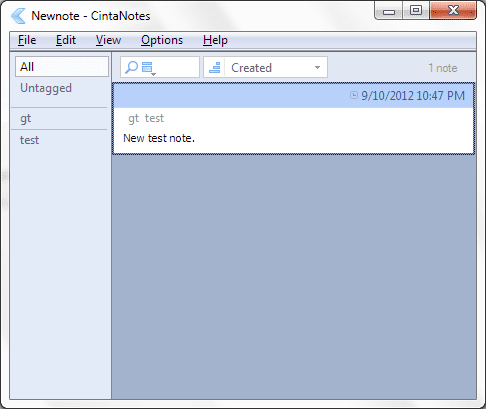486x409 pixels.
Task: Click the note date 9/10/2012 10:47 PM
Action: tap(413, 96)
